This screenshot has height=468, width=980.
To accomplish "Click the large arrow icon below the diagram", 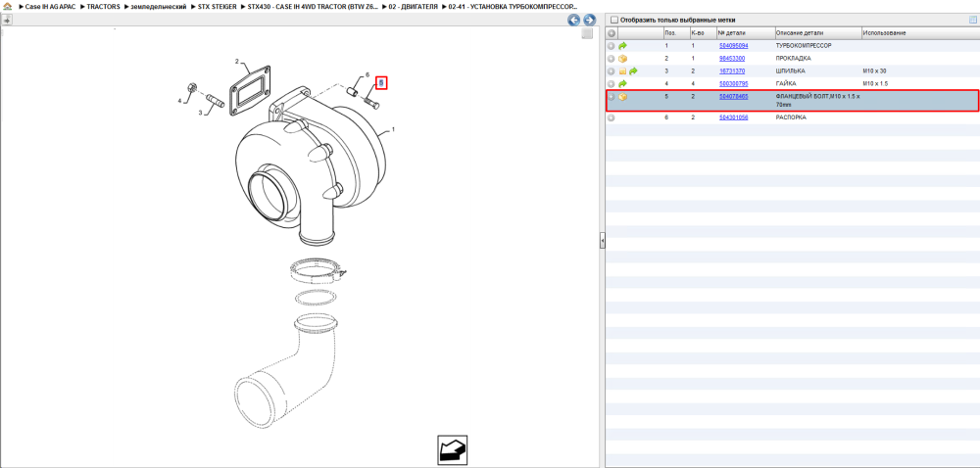I will pos(452,450).
